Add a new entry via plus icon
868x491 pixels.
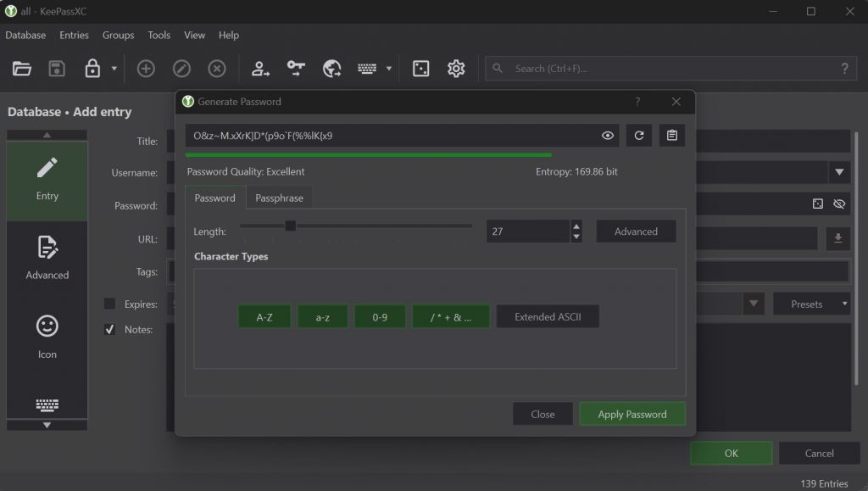(146, 69)
